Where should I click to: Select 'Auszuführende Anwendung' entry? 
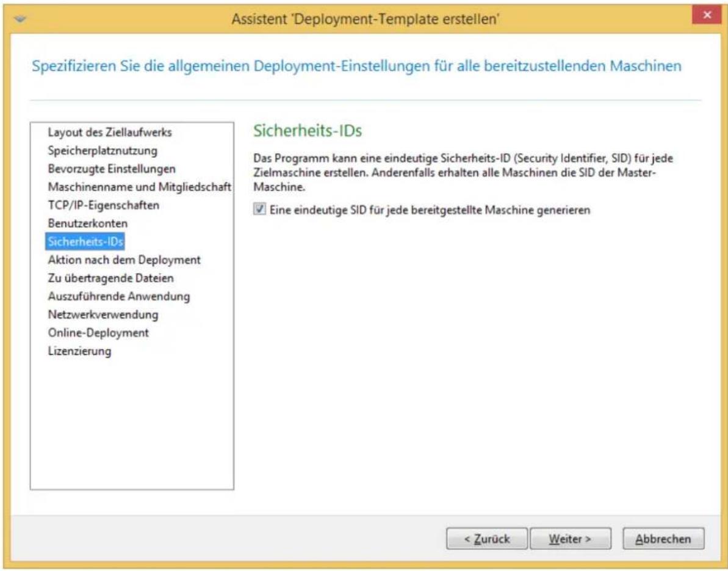tap(119, 296)
